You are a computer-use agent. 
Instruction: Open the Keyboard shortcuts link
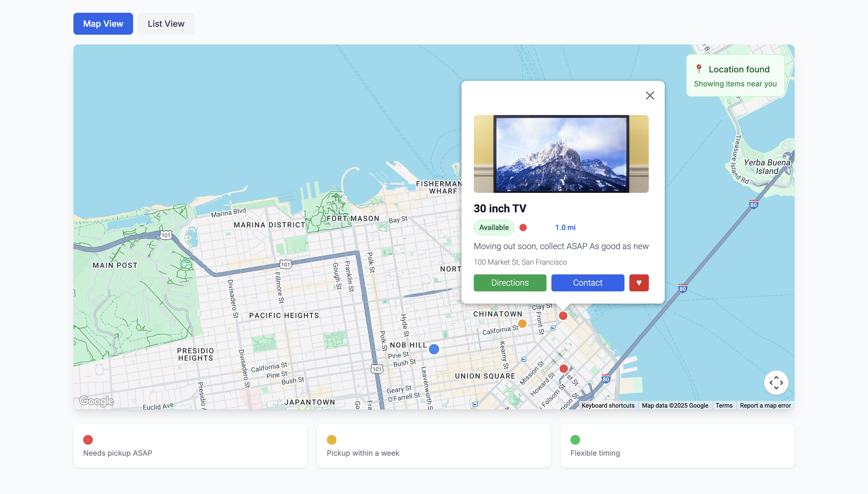tap(608, 405)
